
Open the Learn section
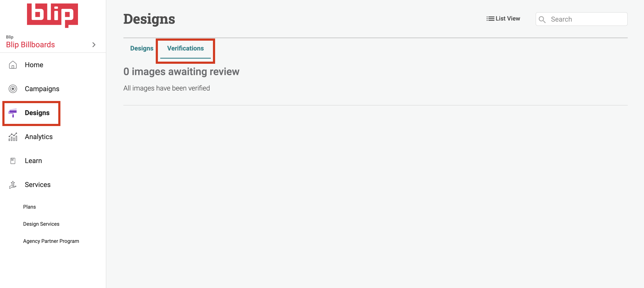[x=33, y=161]
